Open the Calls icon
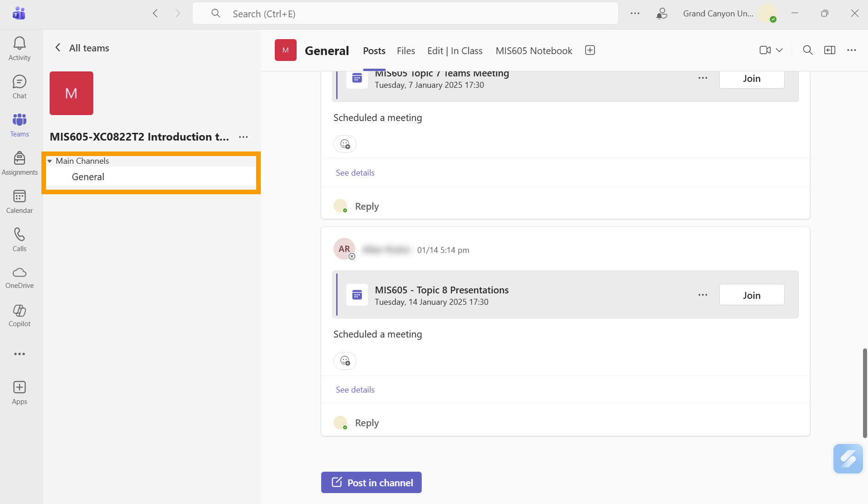 (19, 239)
